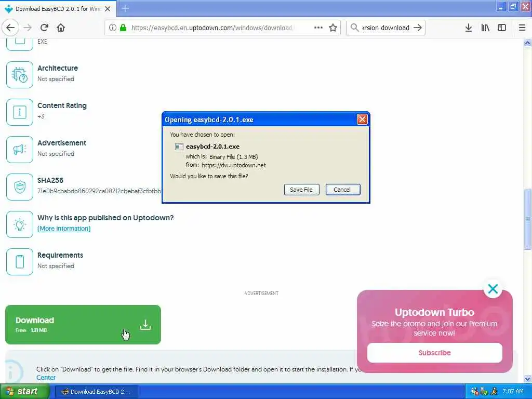Viewport: 532px width, 399px height.
Task: Click the Content Rating info icon
Action: pyautogui.click(x=20, y=112)
